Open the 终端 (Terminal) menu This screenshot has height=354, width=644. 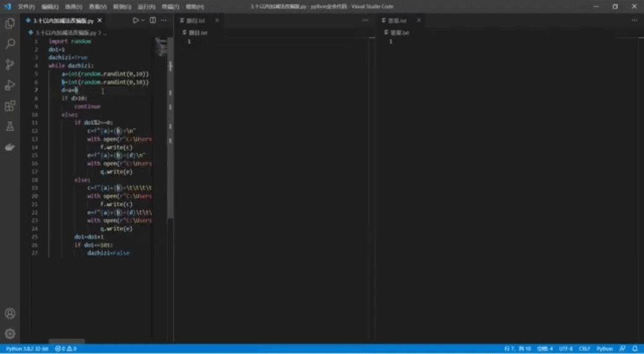pos(170,7)
